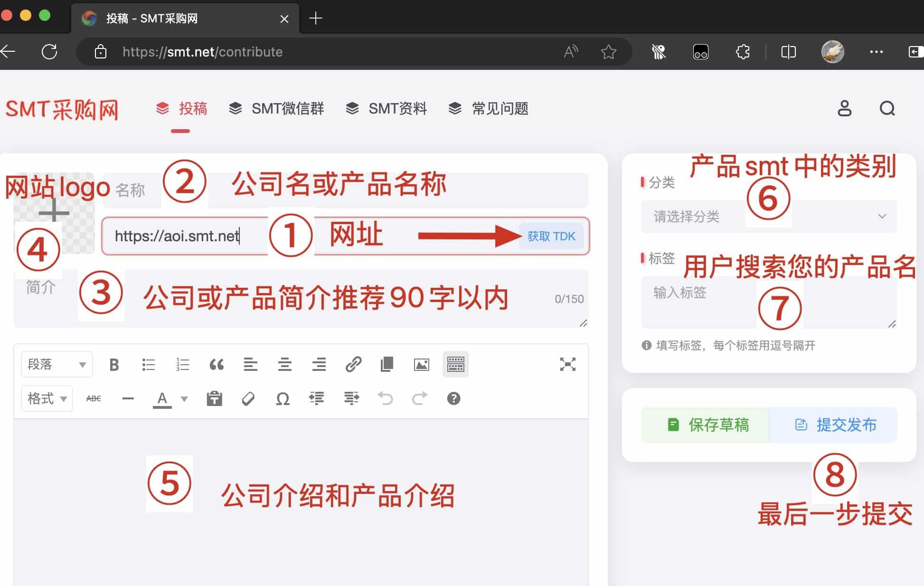Click the SMT采购网 site logo
Image resolution: width=924 pixels, height=586 pixels.
click(62, 110)
